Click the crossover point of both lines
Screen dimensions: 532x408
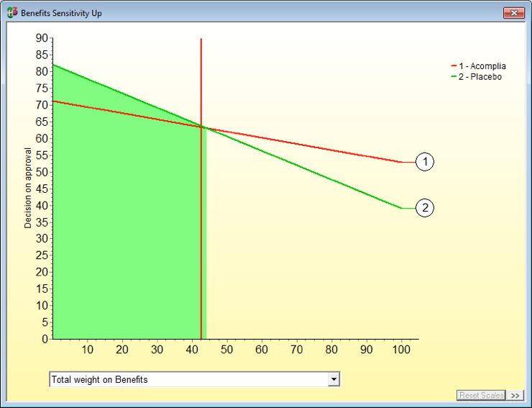(x=203, y=127)
